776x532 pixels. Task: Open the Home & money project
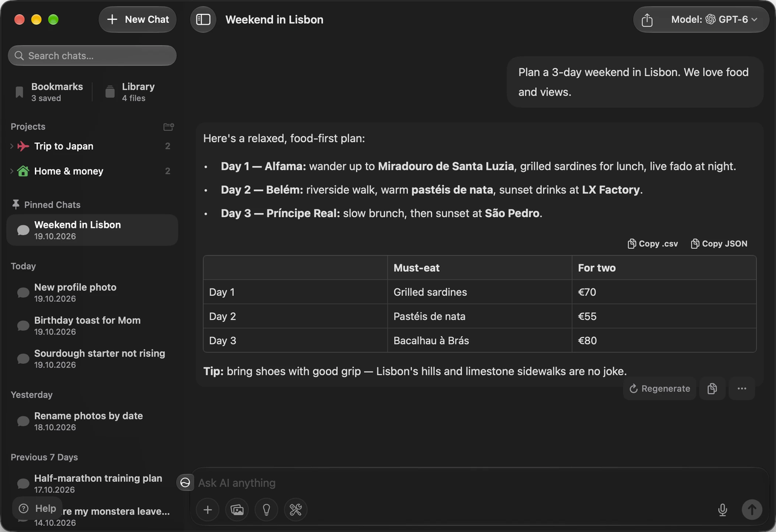(69, 171)
